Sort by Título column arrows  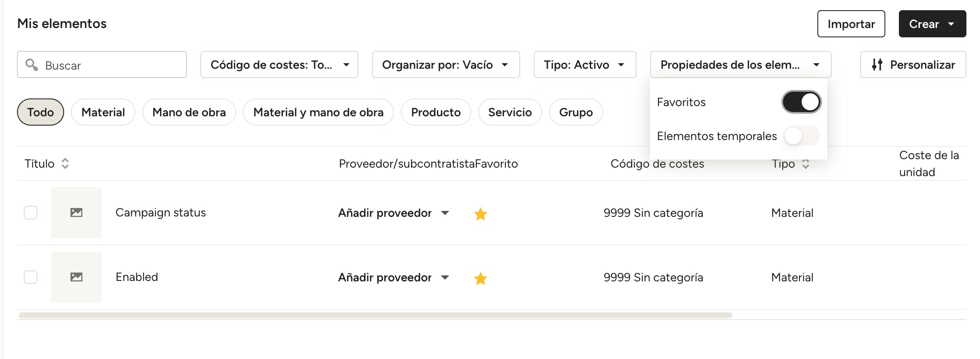[65, 163]
